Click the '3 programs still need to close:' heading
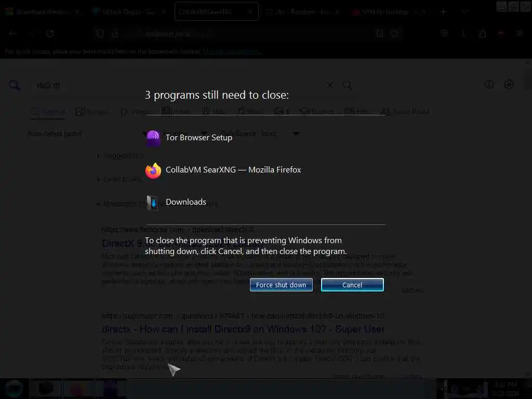This screenshot has height=399, width=532. pyautogui.click(x=217, y=95)
